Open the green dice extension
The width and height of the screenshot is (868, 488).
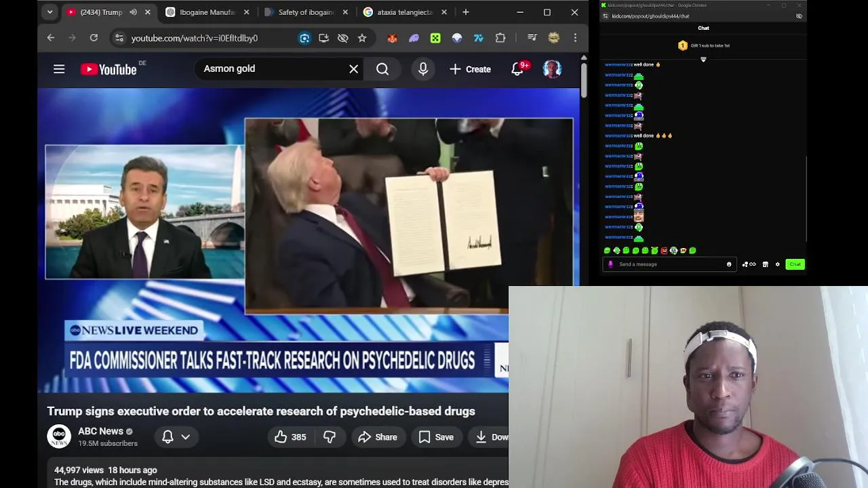click(435, 38)
